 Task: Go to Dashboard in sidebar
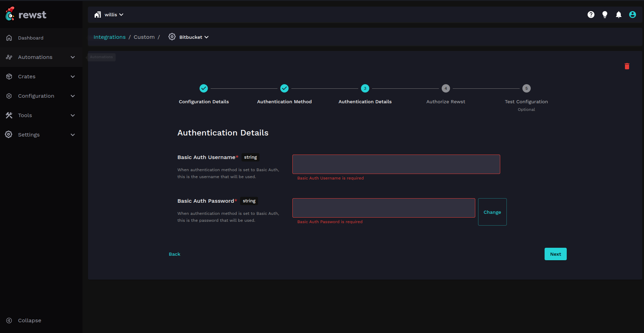[x=30, y=38]
